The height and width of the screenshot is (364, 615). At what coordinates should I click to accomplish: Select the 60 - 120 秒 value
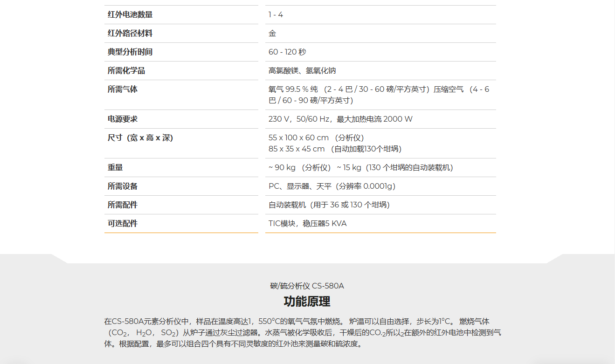click(x=287, y=52)
